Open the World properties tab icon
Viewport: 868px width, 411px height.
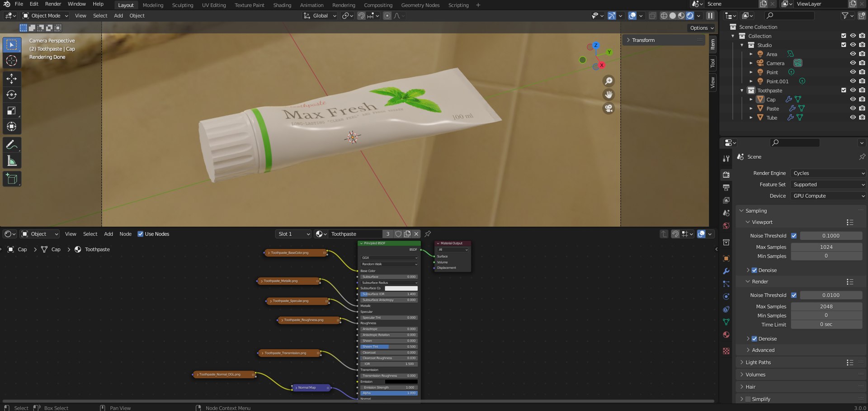[726, 226]
